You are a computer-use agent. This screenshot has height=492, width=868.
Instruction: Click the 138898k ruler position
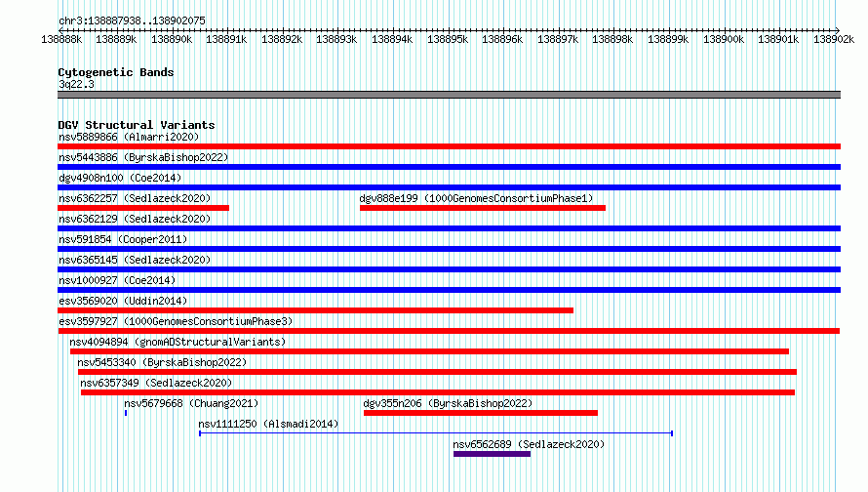612,39
